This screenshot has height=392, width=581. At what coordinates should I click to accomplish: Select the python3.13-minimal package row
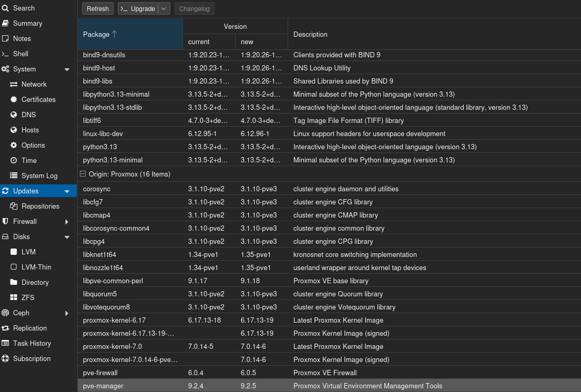pyautogui.click(x=329, y=160)
